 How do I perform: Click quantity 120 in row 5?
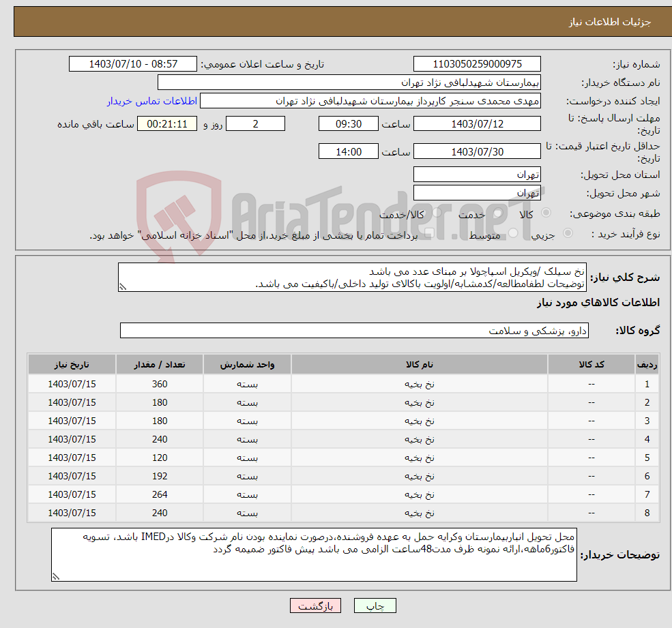pyautogui.click(x=160, y=458)
